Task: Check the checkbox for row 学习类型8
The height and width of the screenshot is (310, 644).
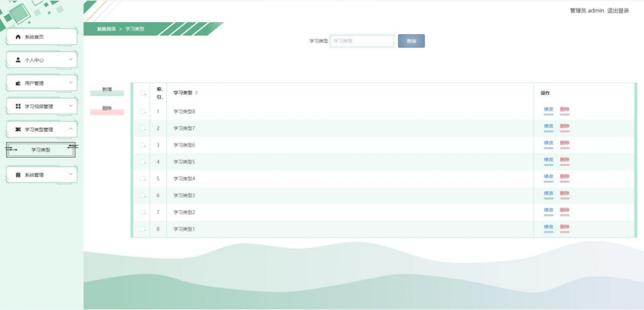Action: tap(142, 111)
